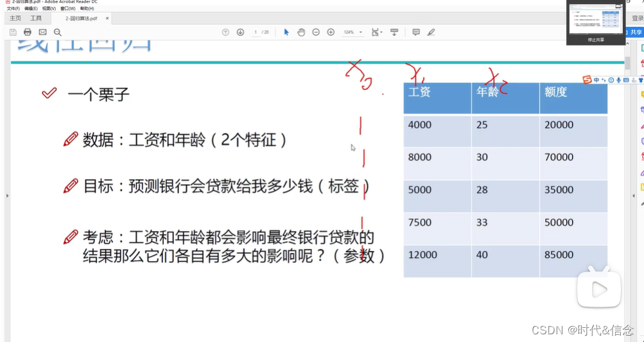This screenshot has height=342, width=644.
Task: Go to next page with down arrow
Action: coord(240,32)
